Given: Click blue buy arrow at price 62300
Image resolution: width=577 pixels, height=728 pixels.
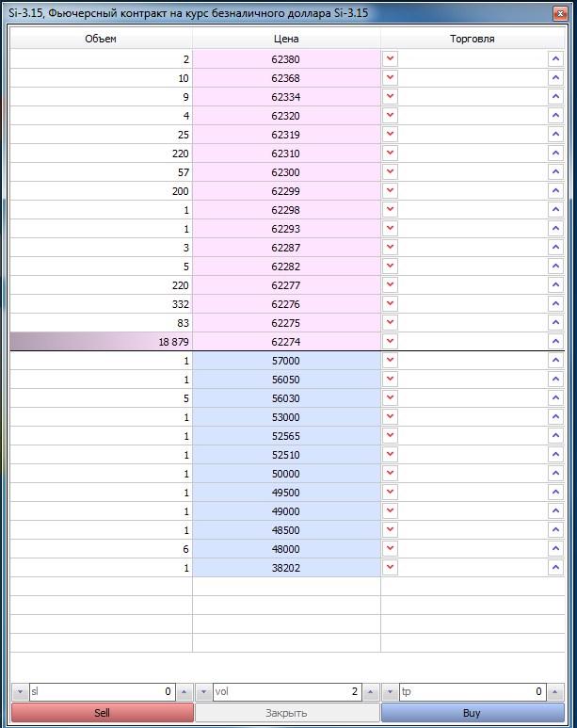Looking at the screenshot, I should (555, 171).
